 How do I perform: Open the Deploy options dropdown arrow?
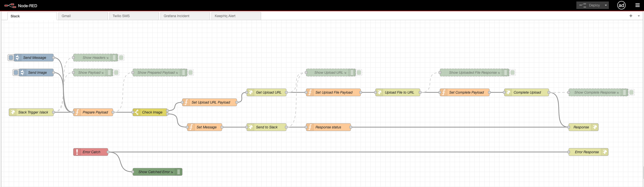pos(606,5)
